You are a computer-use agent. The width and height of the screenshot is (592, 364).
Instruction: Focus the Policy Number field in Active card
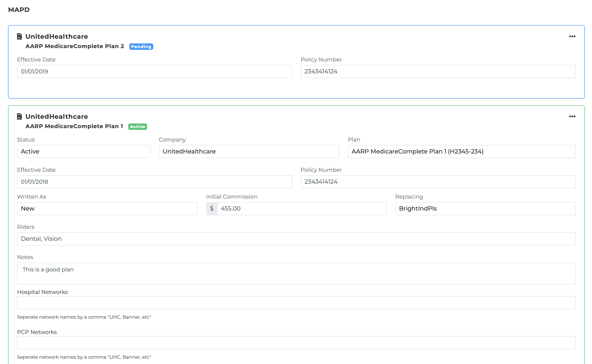tap(438, 182)
